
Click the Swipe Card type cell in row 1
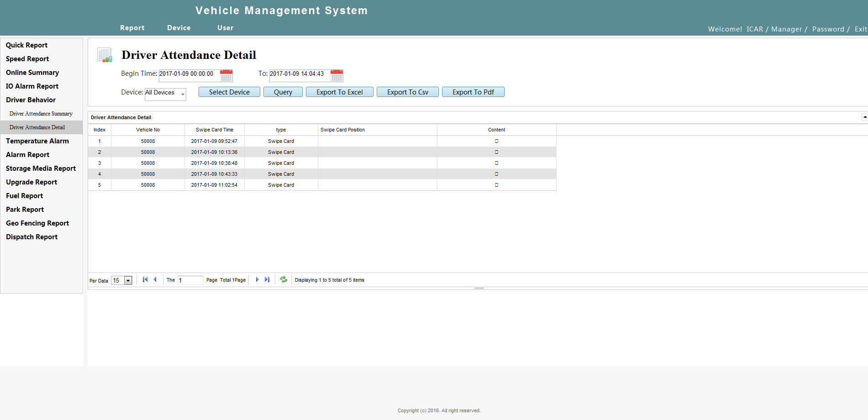(281, 141)
